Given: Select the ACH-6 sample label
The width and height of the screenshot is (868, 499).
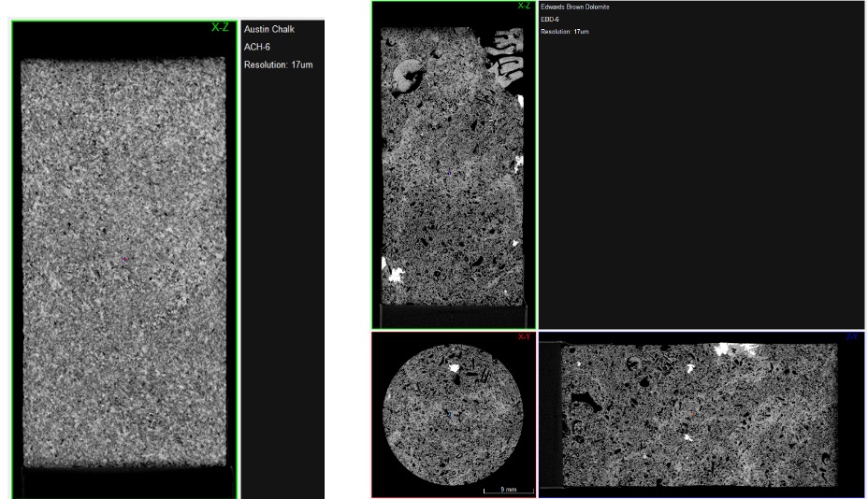Looking at the screenshot, I should point(259,47).
